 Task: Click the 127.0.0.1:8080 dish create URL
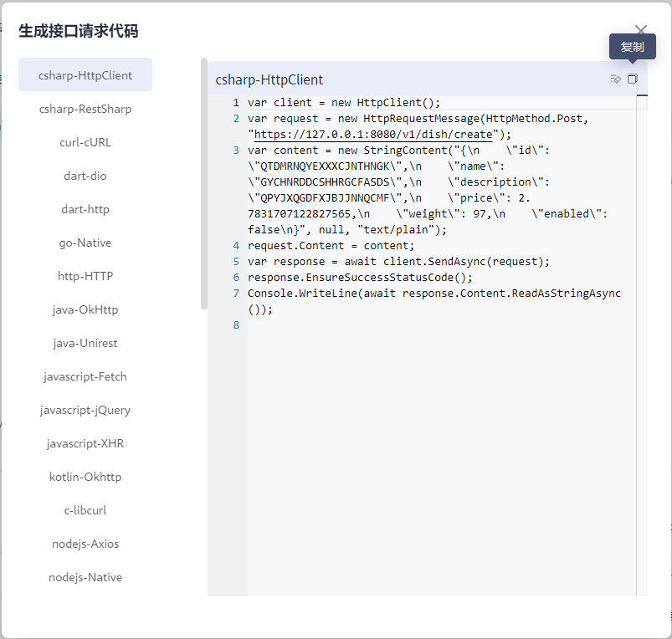(377, 135)
